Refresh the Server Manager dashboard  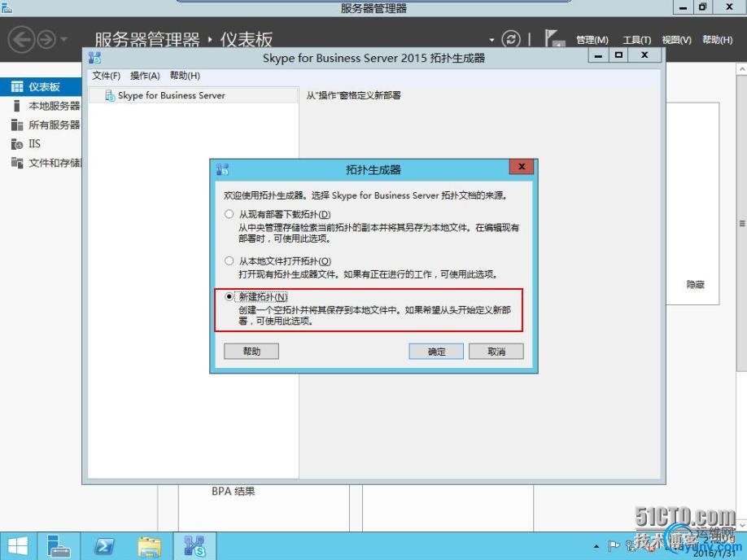(511, 39)
